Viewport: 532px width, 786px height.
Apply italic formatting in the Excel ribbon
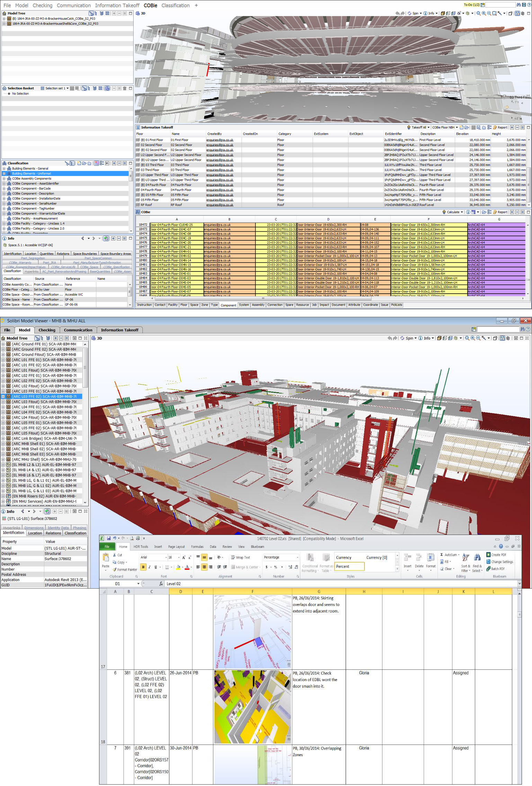click(149, 567)
